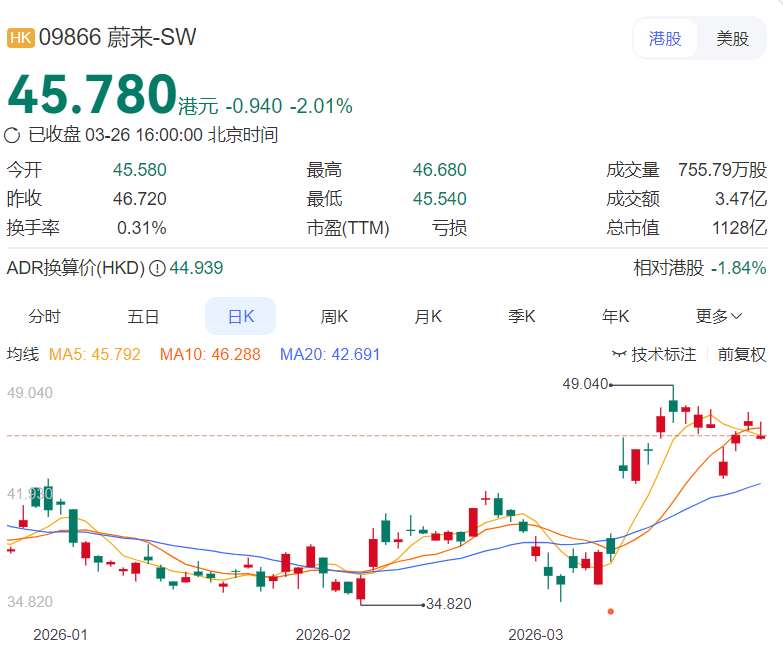Screen dimensions: 783x660
Task: Click the 最高 value 46.680
Action: point(439,170)
